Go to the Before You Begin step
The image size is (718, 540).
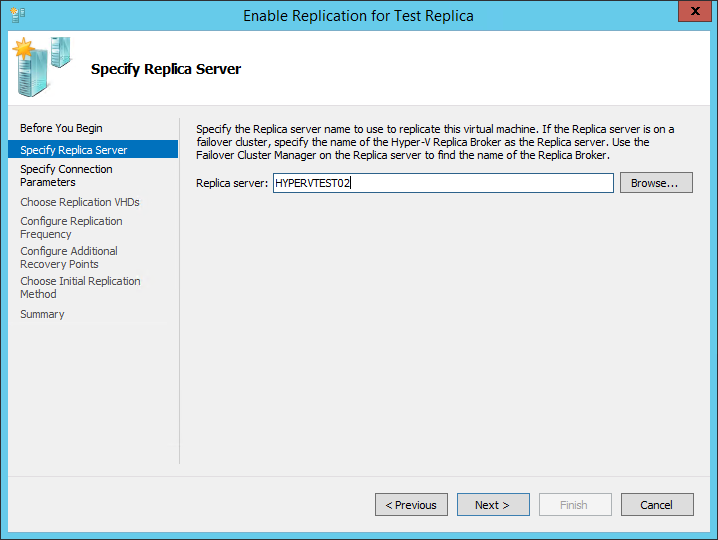pyautogui.click(x=61, y=128)
